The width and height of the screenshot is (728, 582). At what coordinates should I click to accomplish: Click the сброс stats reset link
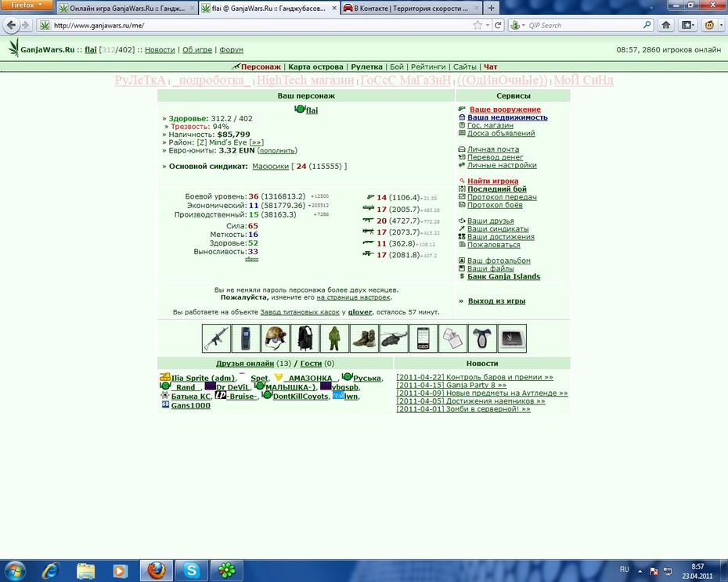point(251,259)
